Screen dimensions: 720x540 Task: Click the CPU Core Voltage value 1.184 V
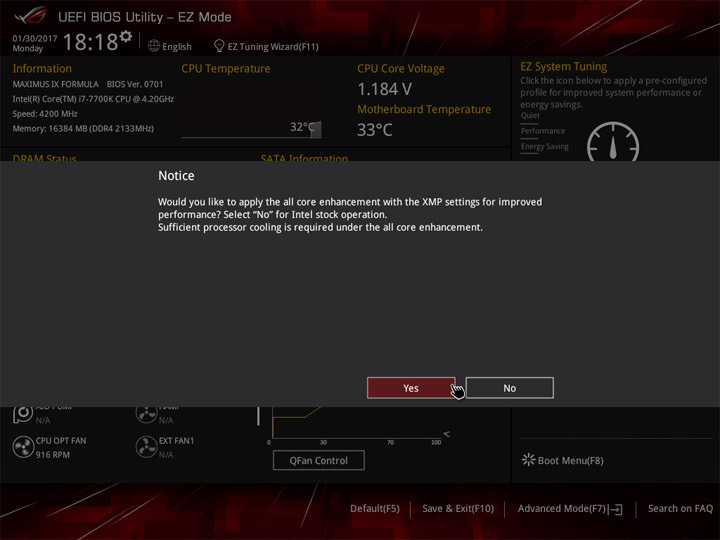(384, 89)
